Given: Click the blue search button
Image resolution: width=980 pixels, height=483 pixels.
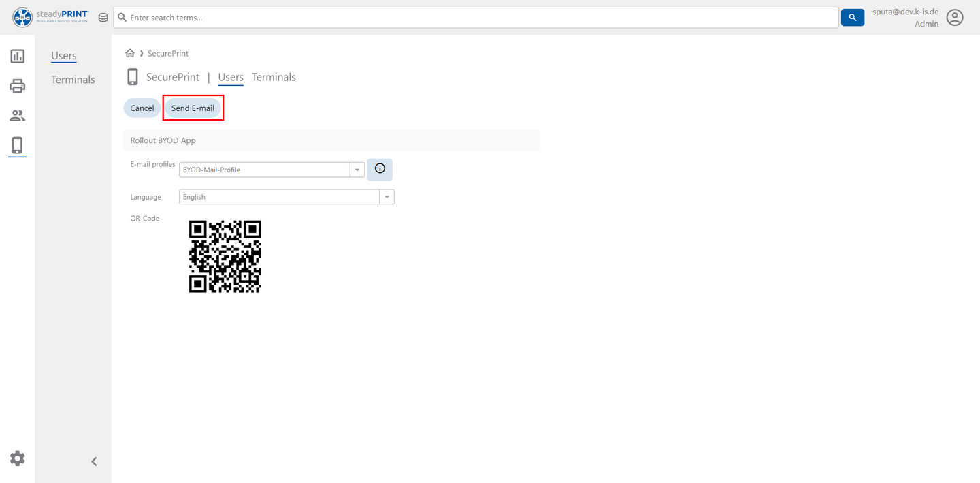Looking at the screenshot, I should [853, 18].
